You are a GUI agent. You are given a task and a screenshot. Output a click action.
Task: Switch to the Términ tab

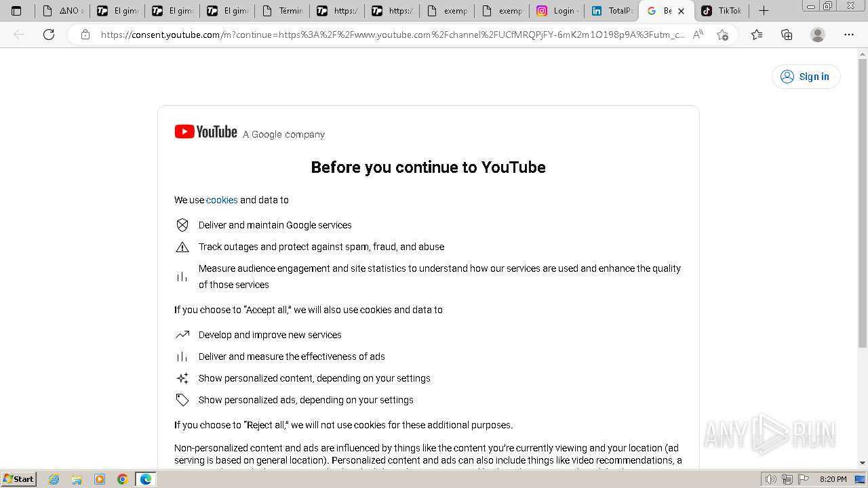[282, 11]
